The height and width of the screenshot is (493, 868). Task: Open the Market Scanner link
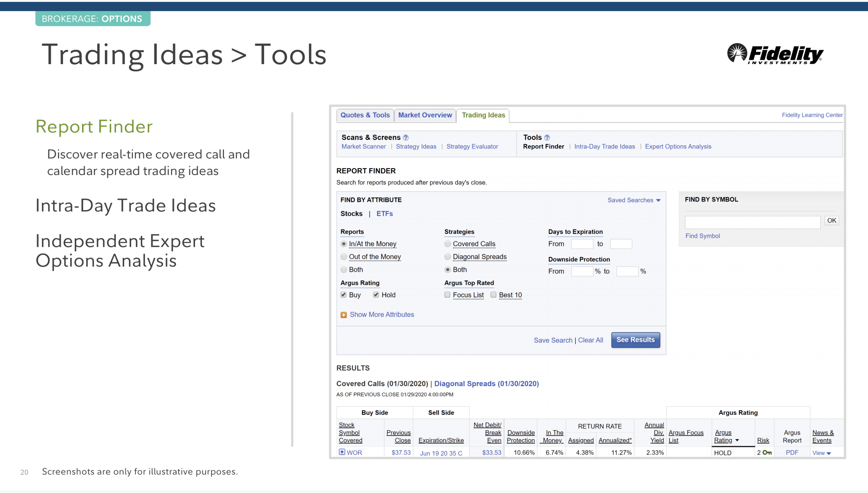pyautogui.click(x=363, y=147)
